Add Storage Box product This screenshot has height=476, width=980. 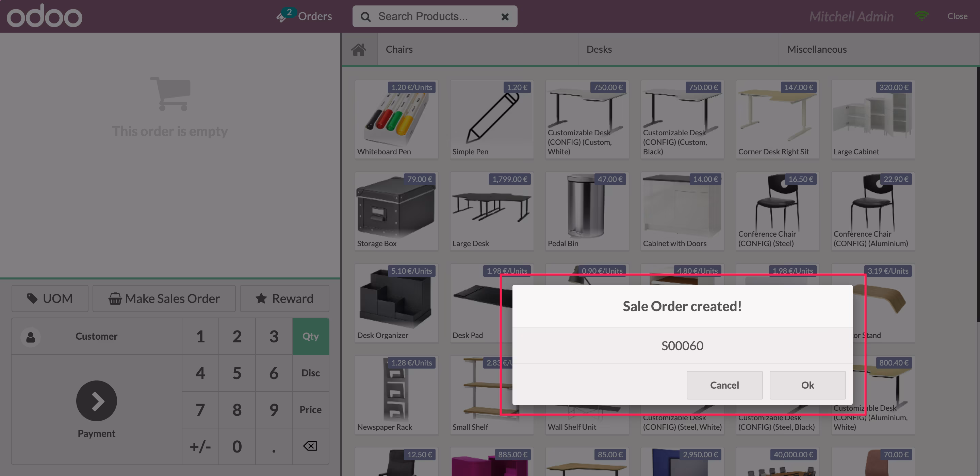click(x=396, y=211)
